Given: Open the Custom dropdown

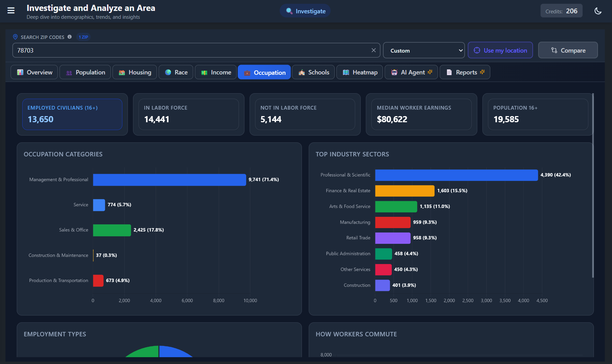Looking at the screenshot, I should pyautogui.click(x=424, y=51).
